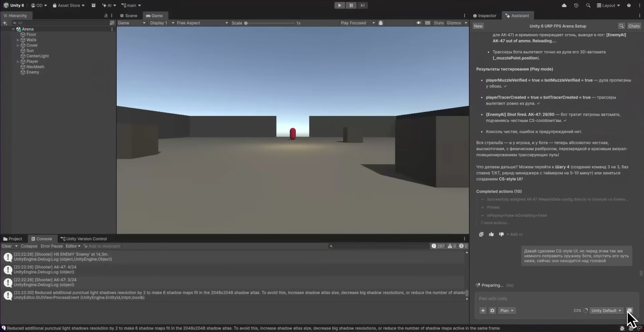
Task: Switch to the Project tab
Action: coord(13,239)
